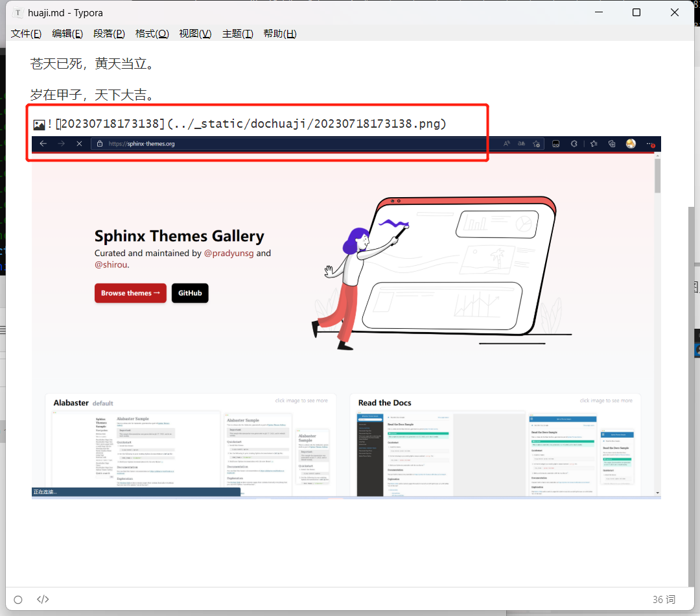Minimize the Typora window
This screenshot has width=700, height=616.
[599, 12]
